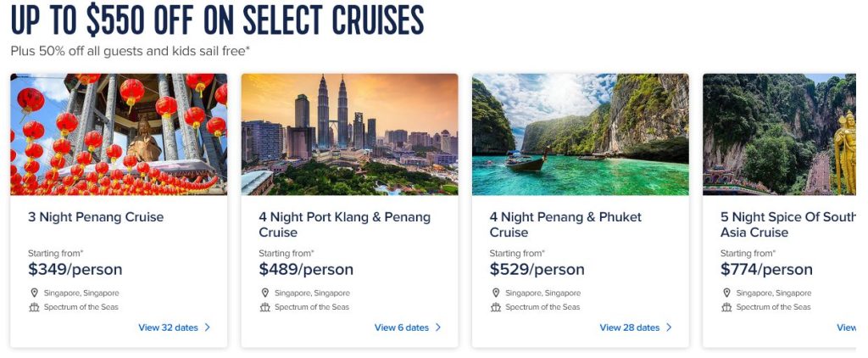Click location pin icon on 3 Night Penang card
The height and width of the screenshot is (358, 868).
click(x=35, y=293)
